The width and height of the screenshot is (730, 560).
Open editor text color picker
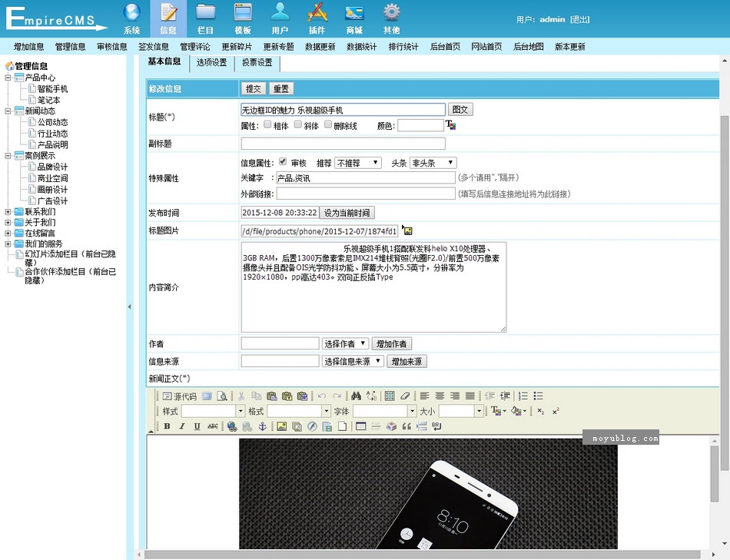pos(498,411)
